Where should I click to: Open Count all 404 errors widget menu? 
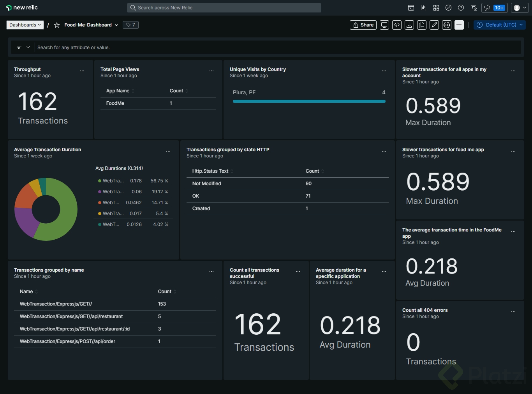click(513, 312)
